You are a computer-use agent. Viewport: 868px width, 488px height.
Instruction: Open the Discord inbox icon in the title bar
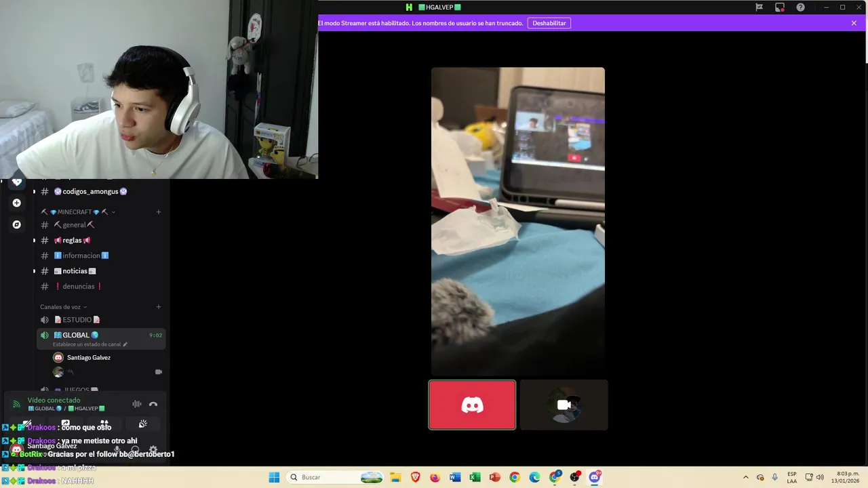pyautogui.click(x=780, y=7)
